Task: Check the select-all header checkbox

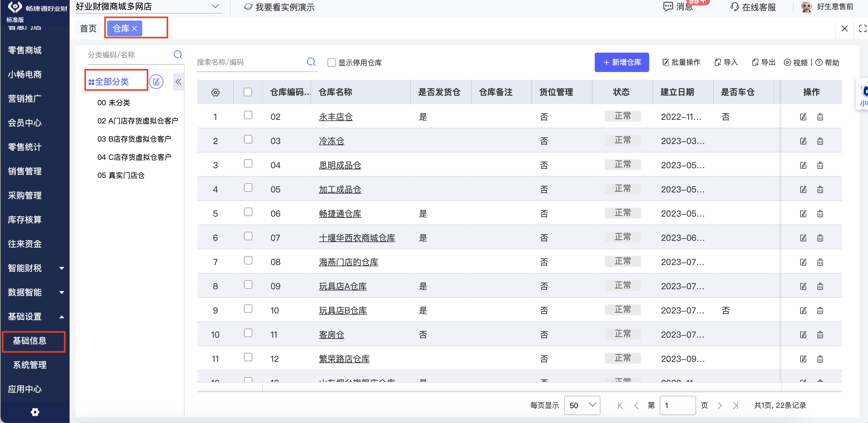Action: pyautogui.click(x=248, y=92)
